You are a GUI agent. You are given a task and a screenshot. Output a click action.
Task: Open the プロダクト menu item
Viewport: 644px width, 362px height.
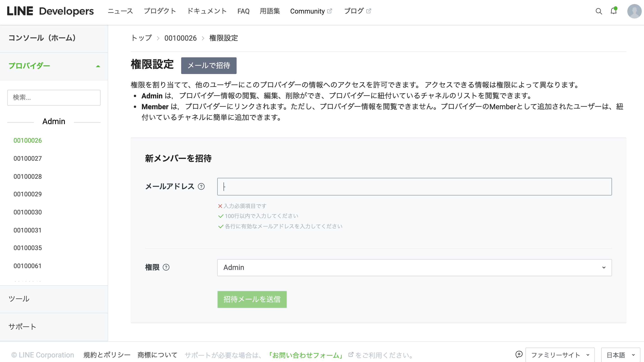(x=160, y=11)
